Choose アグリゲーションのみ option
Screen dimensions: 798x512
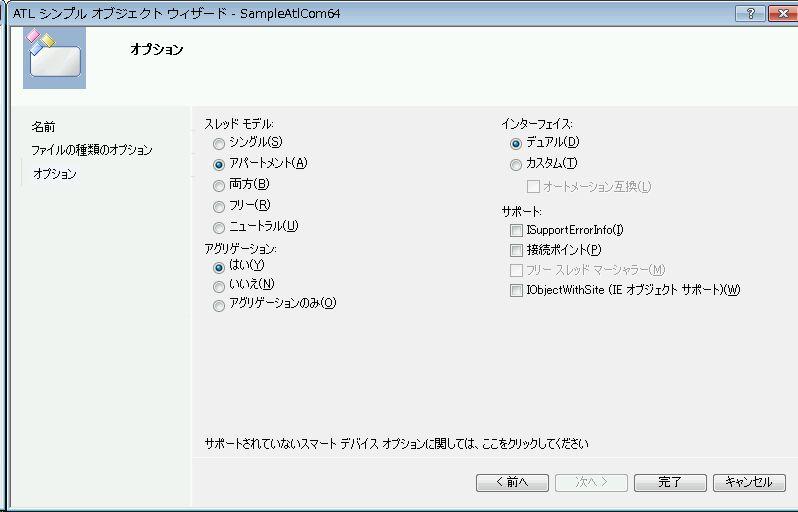coord(219,305)
